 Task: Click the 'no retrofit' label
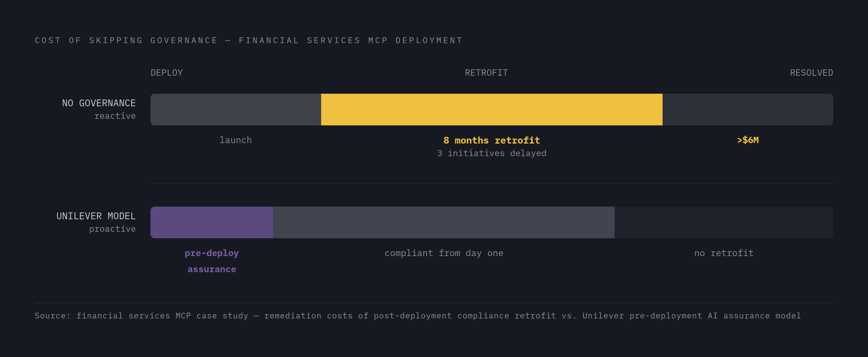coord(724,253)
